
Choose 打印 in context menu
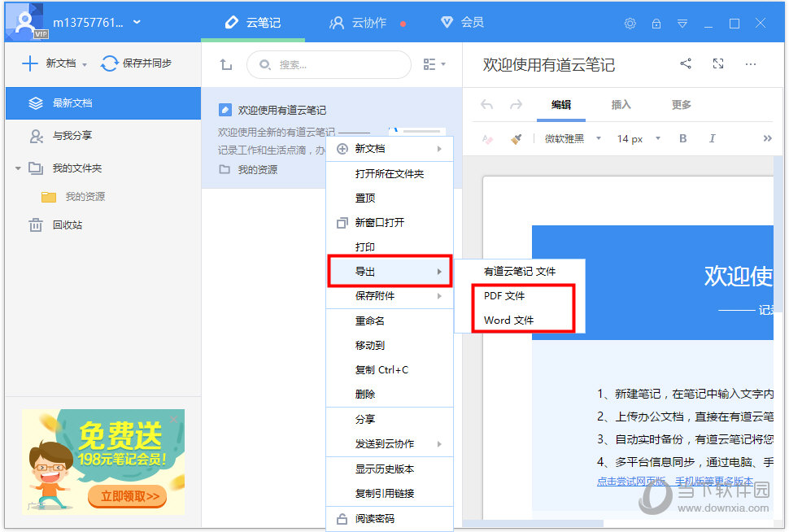click(x=390, y=247)
